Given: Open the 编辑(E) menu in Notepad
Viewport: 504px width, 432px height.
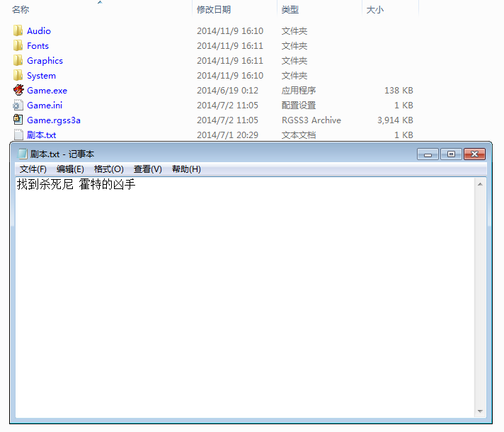Looking at the screenshot, I should point(70,169).
